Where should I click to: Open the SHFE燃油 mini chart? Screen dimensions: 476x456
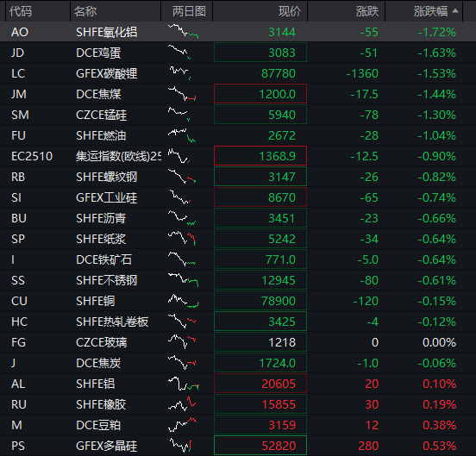(182, 135)
